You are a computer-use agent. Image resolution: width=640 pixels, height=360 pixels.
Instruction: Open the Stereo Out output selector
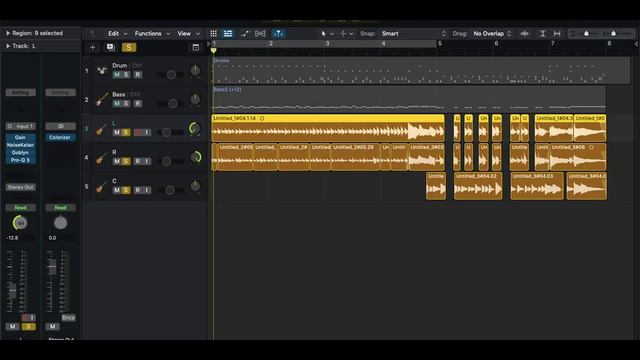tap(20, 187)
